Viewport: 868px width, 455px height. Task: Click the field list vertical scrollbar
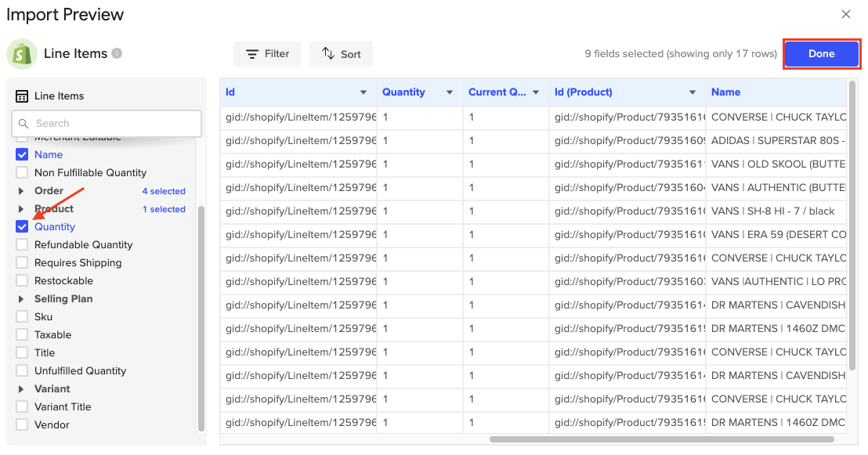coord(201,318)
